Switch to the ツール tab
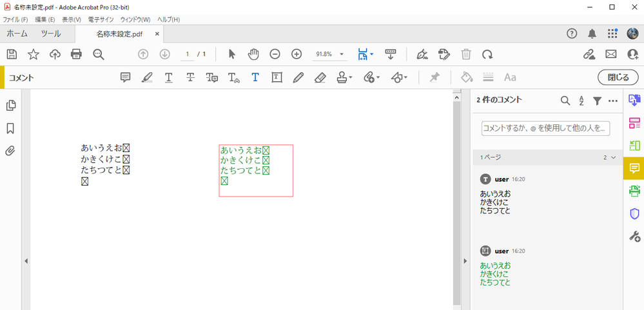The image size is (644, 310). [51, 34]
